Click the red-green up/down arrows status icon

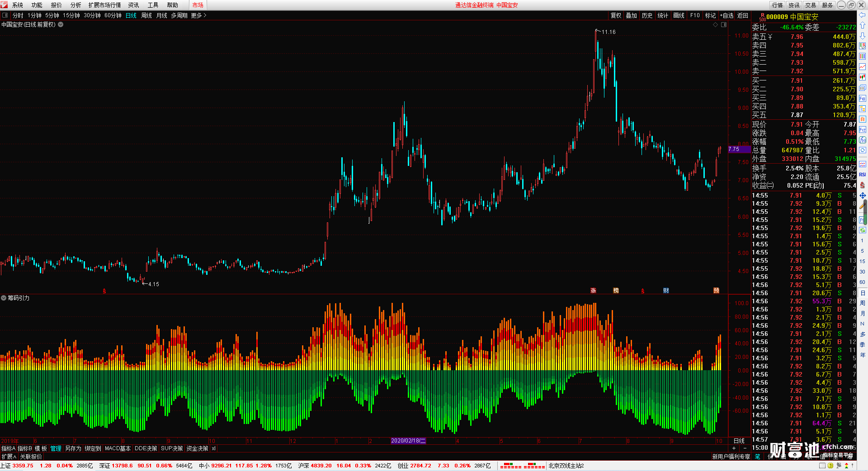pyautogui.click(x=846, y=466)
